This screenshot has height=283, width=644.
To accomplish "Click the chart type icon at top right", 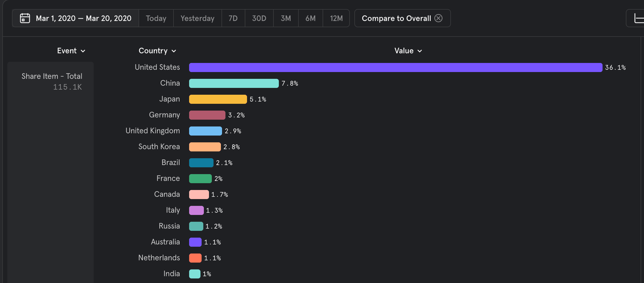I will 638,18.
